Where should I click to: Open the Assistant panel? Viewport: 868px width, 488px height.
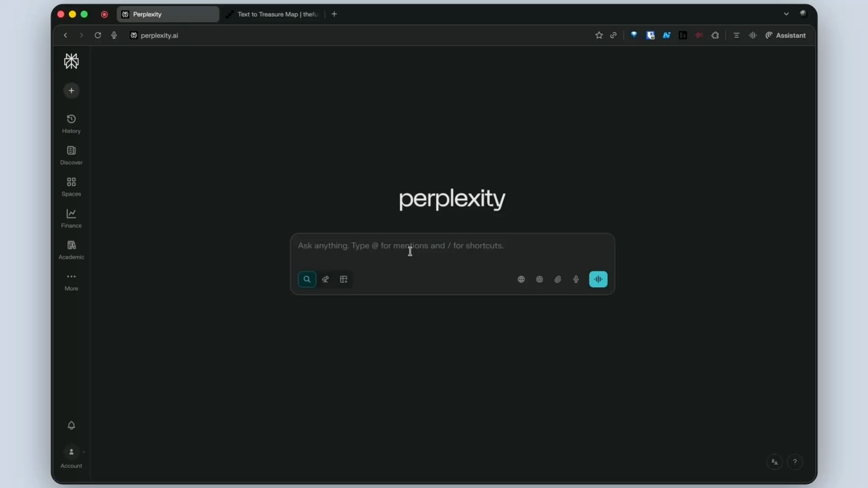785,35
